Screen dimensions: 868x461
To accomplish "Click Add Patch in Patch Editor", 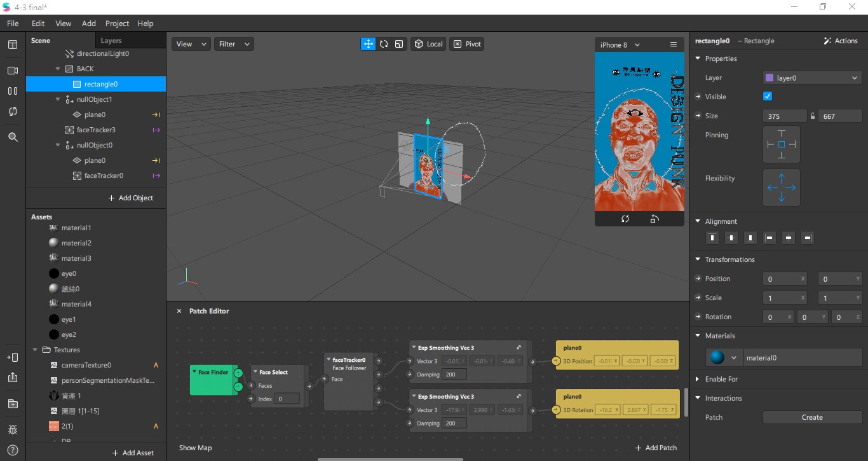I will 656,448.
